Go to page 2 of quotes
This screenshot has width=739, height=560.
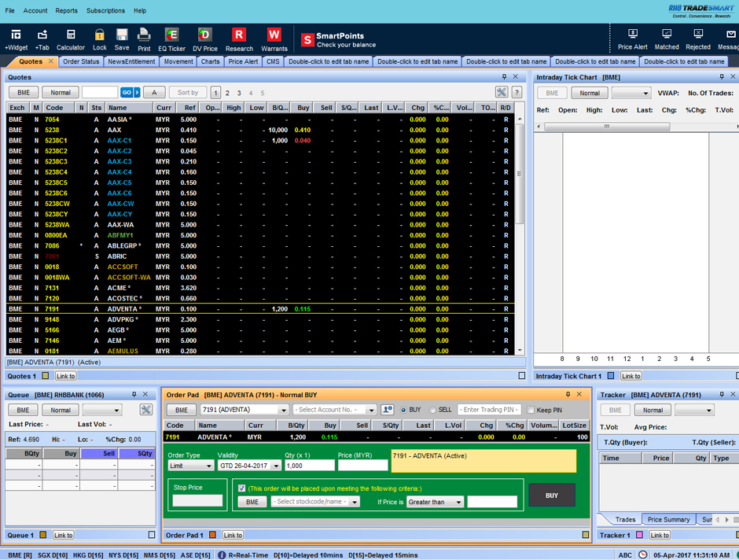(227, 93)
